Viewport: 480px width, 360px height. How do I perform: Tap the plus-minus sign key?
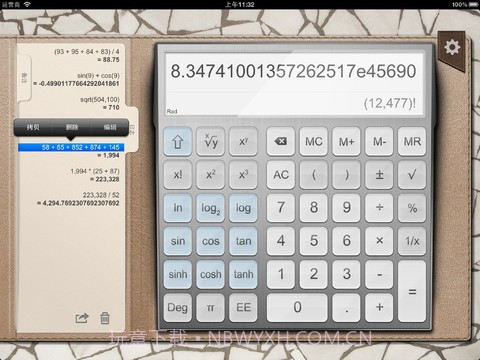click(x=379, y=175)
